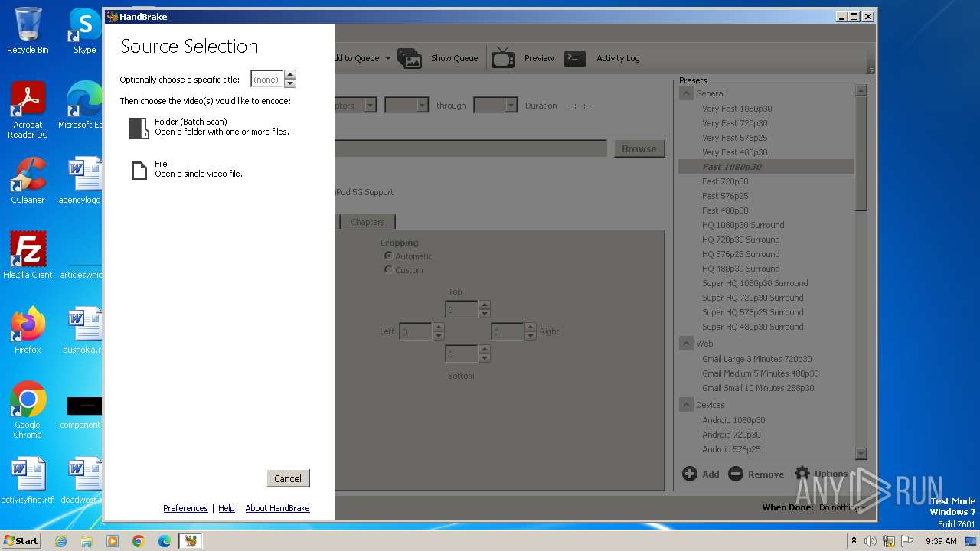980x551 pixels.
Task: Select Android 1080p30 preset
Action: (x=733, y=420)
